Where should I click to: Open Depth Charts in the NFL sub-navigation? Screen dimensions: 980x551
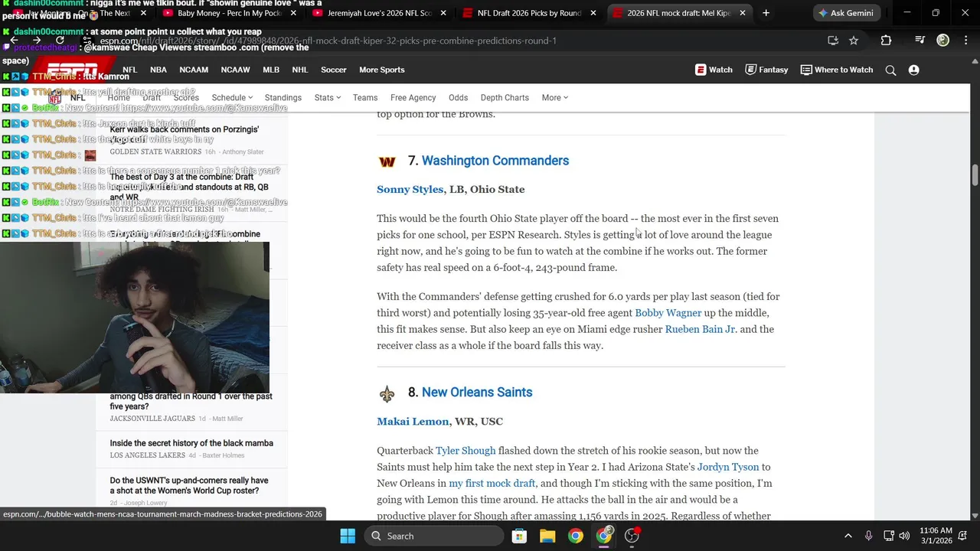505,97
